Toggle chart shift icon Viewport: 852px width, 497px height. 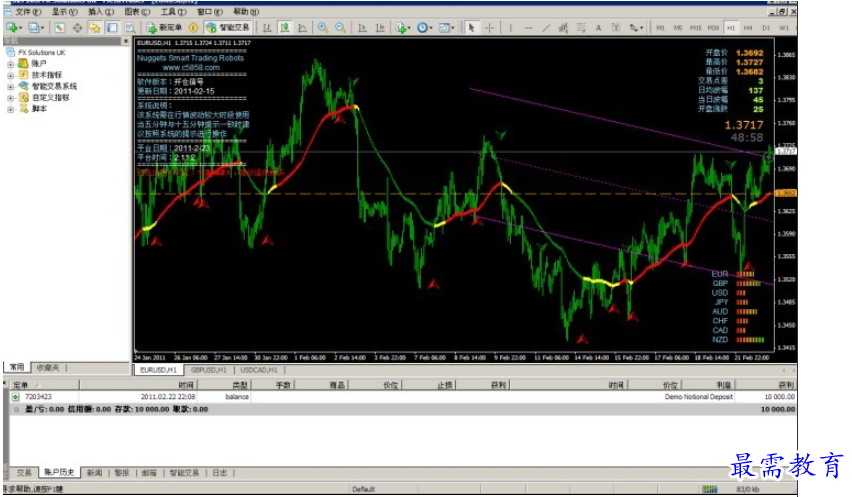click(380, 27)
